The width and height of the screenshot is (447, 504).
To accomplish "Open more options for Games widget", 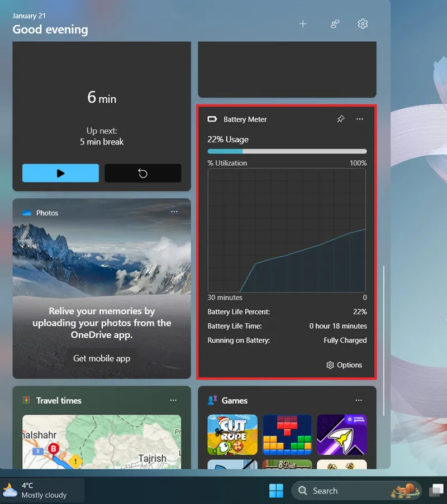I will [x=359, y=400].
